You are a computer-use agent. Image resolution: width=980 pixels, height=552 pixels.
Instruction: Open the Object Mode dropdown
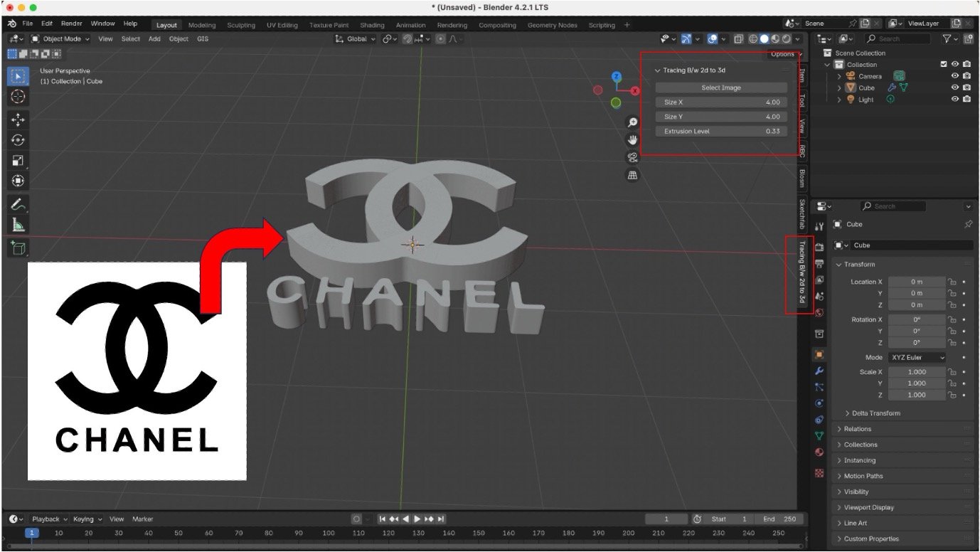click(x=60, y=39)
